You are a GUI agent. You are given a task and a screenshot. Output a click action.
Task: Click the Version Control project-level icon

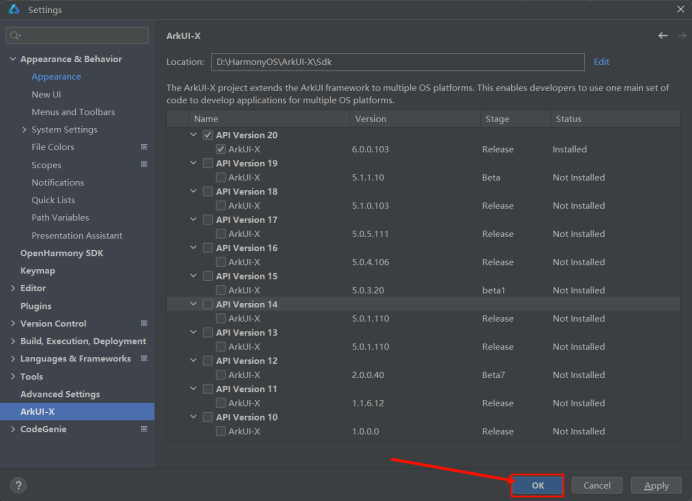pyautogui.click(x=144, y=324)
